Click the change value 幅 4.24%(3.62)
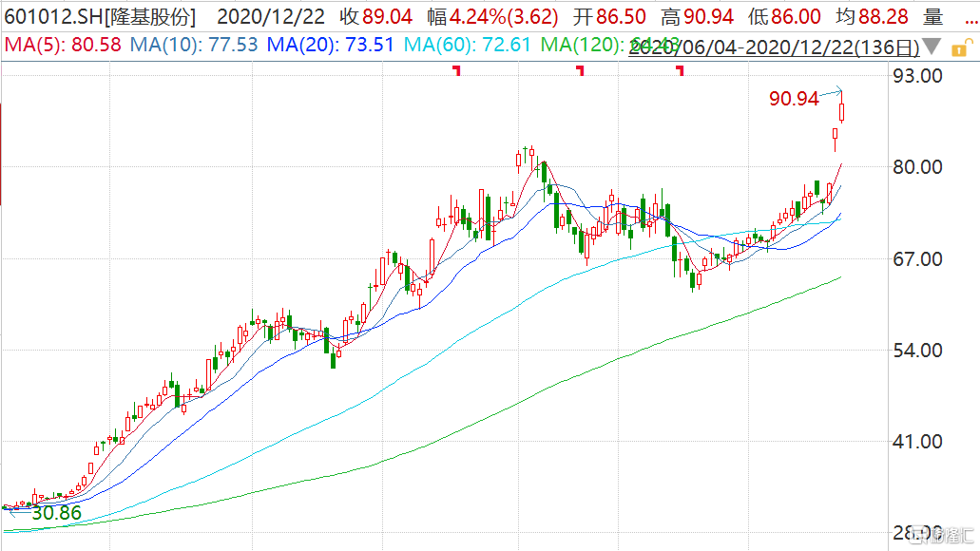This screenshot has width=980, height=551. click(492, 17)
